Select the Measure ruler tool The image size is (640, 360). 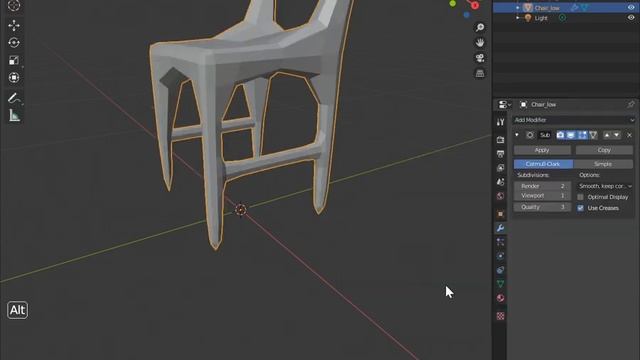(x=14, y=116)
